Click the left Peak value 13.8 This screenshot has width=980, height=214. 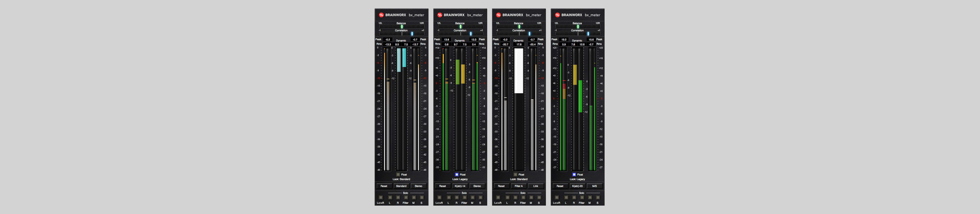pyautogui.click(x=447, y=39)
